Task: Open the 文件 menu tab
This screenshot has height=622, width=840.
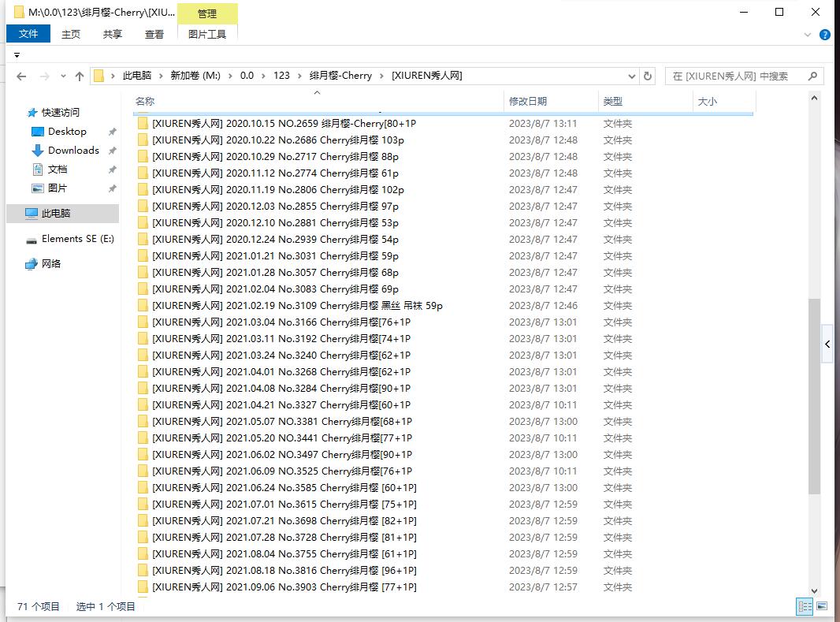Action: click(28, 34)
